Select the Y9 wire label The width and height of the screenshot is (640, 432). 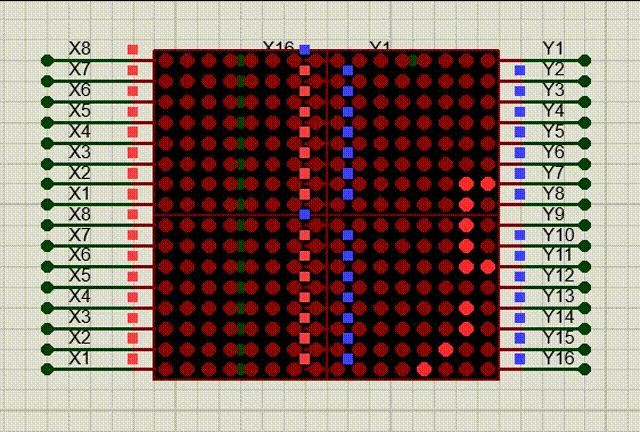554,214
